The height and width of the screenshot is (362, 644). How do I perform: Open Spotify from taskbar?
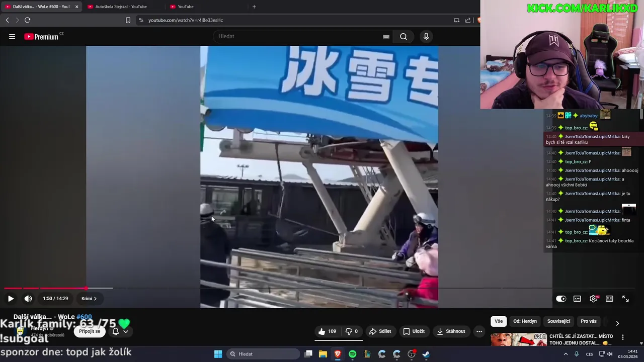pyautogui.click(x=352, y=354)
